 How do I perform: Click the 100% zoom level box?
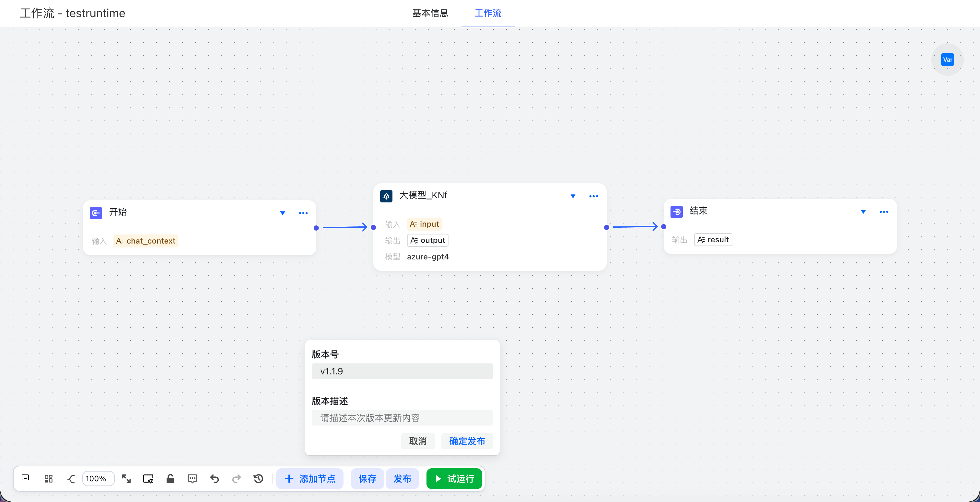tap(98, 478)
